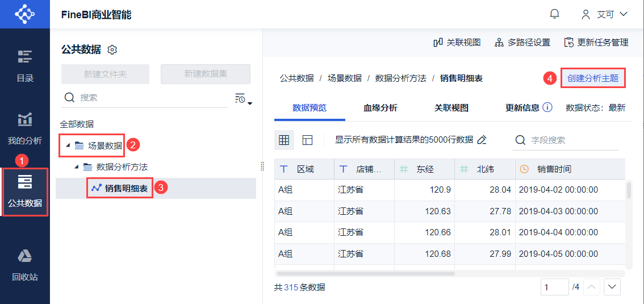Switch to the 血缘分析 tab
The image size is (644, 304).
click(380, 108)
